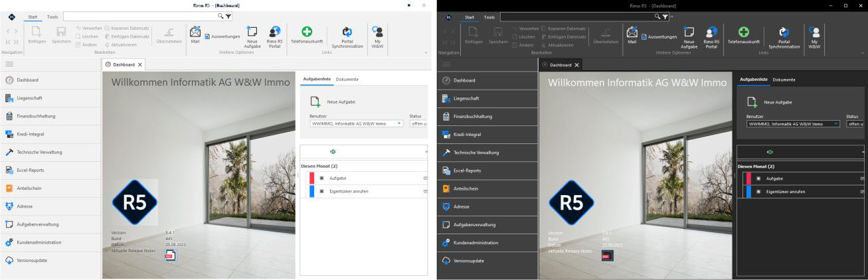Click red color bar of Aufgabe, dark window
Image resolution: width=868 pixels, height=280 pixels.
748,178
